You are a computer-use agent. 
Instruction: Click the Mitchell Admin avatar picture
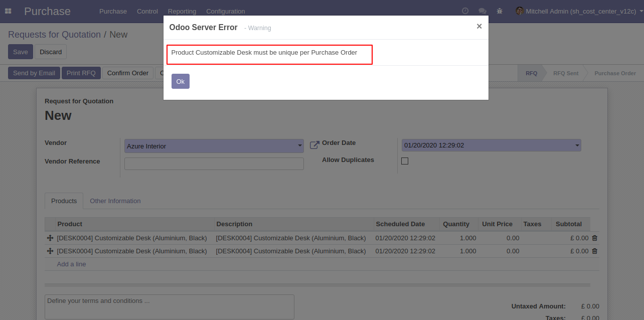point(520,11)
